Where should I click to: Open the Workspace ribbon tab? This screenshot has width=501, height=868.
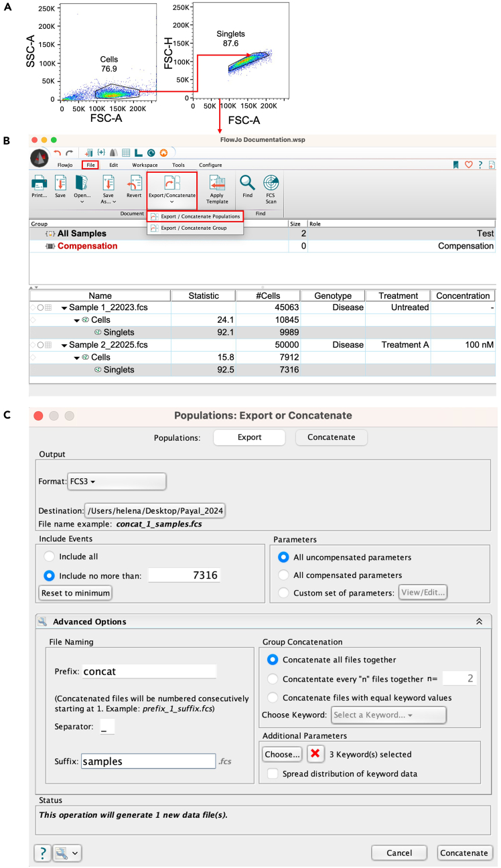tap(145, 165)
